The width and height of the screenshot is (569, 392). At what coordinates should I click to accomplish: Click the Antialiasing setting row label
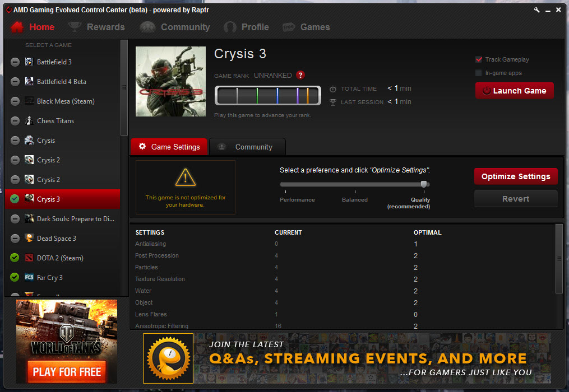tap(151, 244)
